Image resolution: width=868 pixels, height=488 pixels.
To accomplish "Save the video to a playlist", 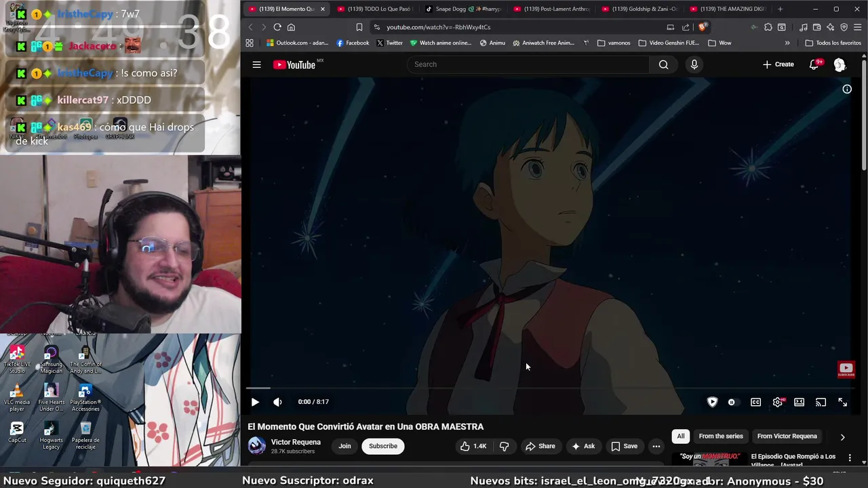I will [x=625, y=446].
